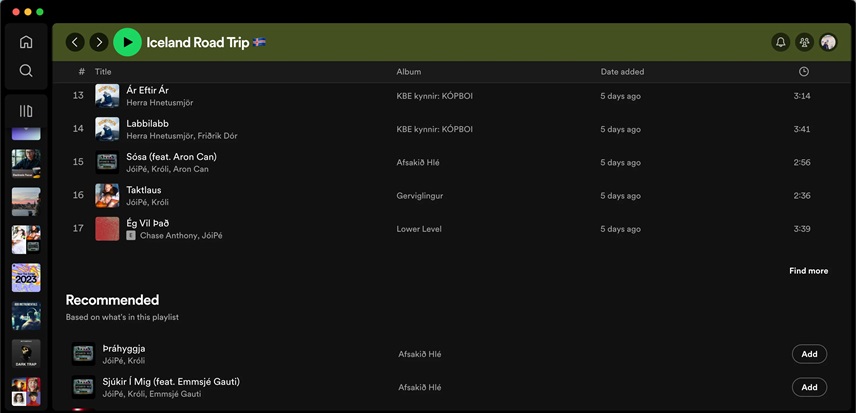Open artist Herra Hnetusmjör under Ár Eftir Ár

[159, 103]
